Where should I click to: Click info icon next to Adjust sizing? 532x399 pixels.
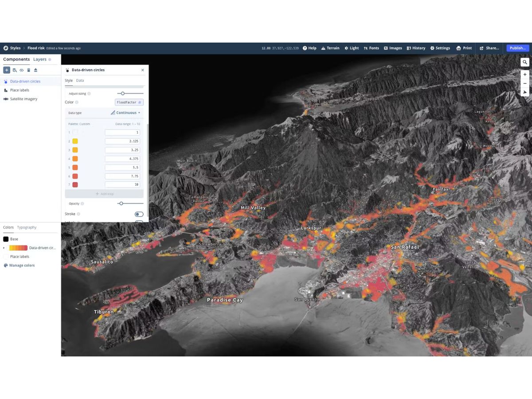pos(89,94)
